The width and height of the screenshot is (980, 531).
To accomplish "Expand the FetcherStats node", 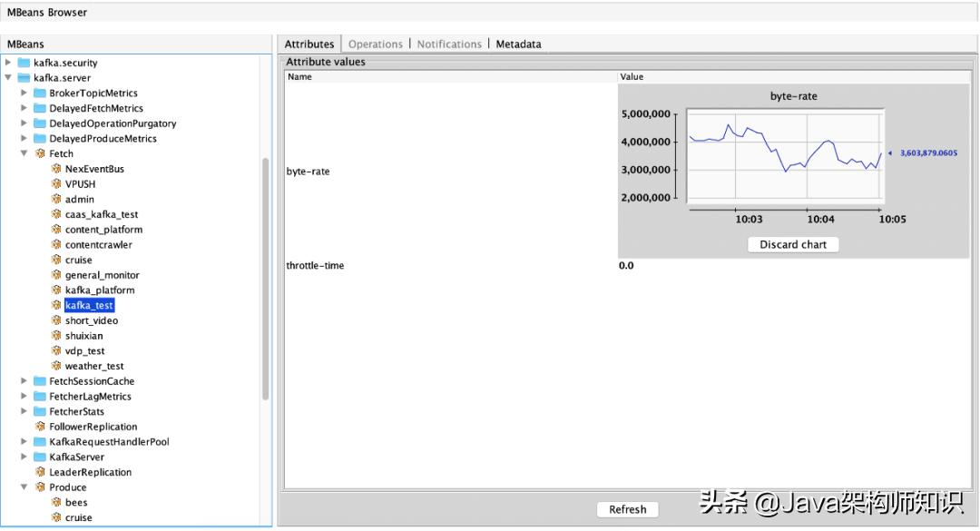I will click(x=24, y=411).
